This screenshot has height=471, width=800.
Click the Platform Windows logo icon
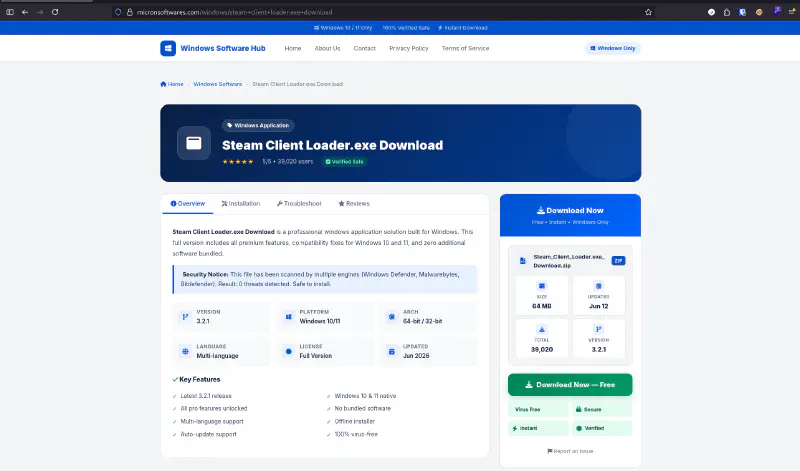[288, 316]
